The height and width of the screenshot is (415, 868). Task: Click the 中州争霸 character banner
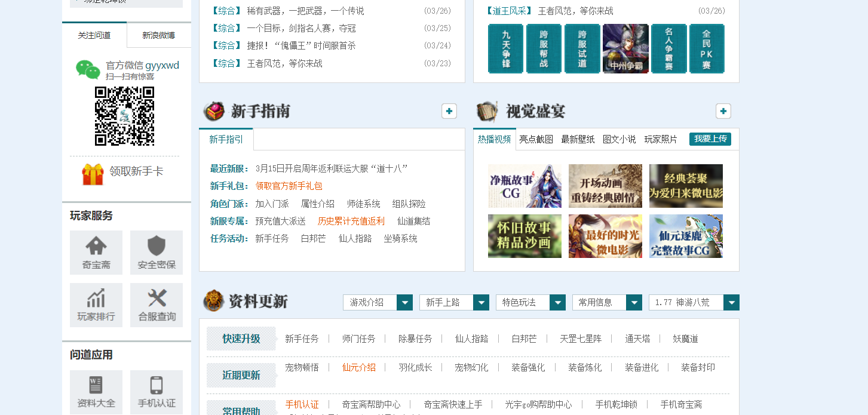click(625, 48)
